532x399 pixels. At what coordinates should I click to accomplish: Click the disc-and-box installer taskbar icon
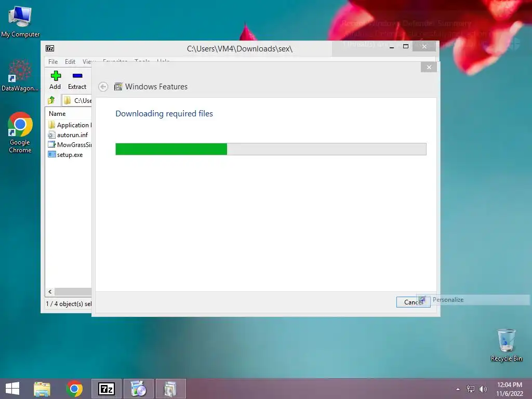[x=138, y=389]
